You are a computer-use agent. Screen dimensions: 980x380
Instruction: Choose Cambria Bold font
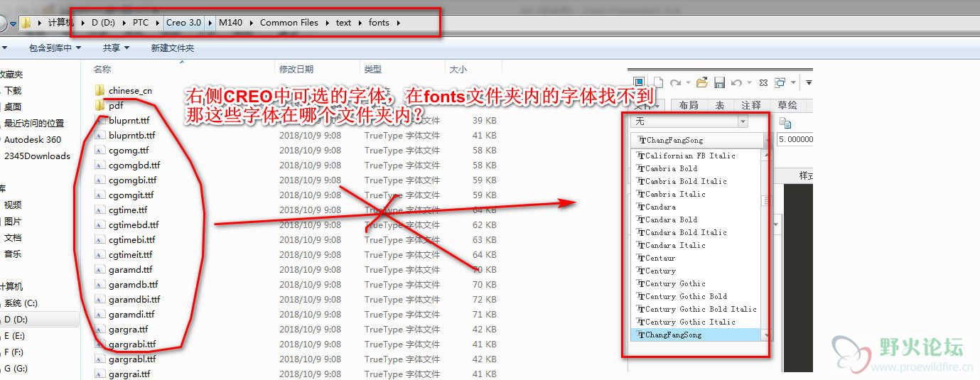[696, 168]
